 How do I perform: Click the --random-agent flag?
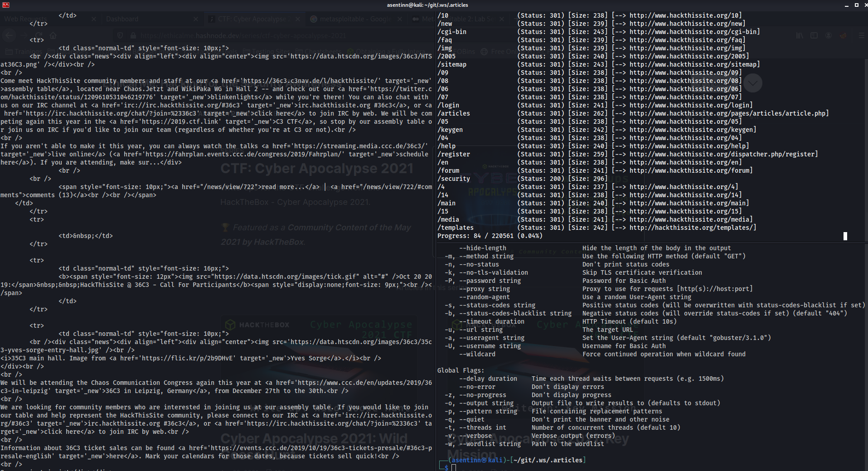click(x=484, y=297)
